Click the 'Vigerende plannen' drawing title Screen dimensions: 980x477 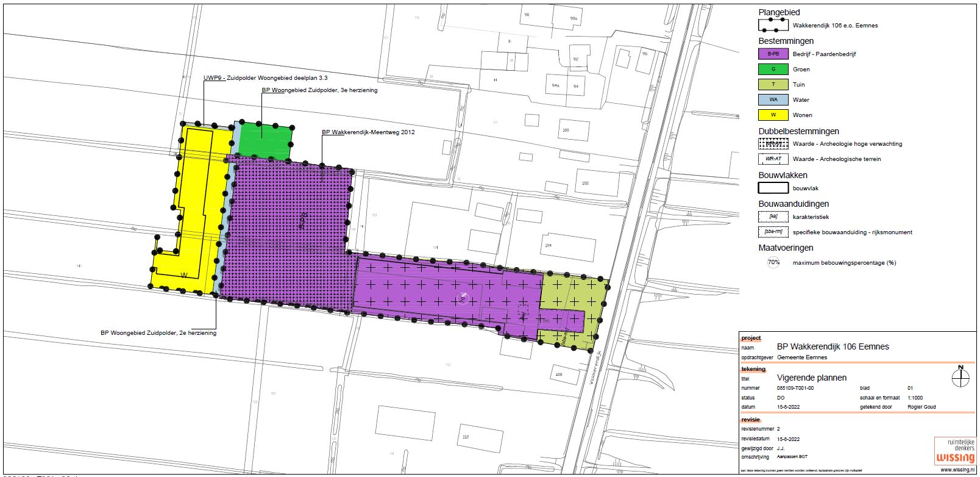812,378
